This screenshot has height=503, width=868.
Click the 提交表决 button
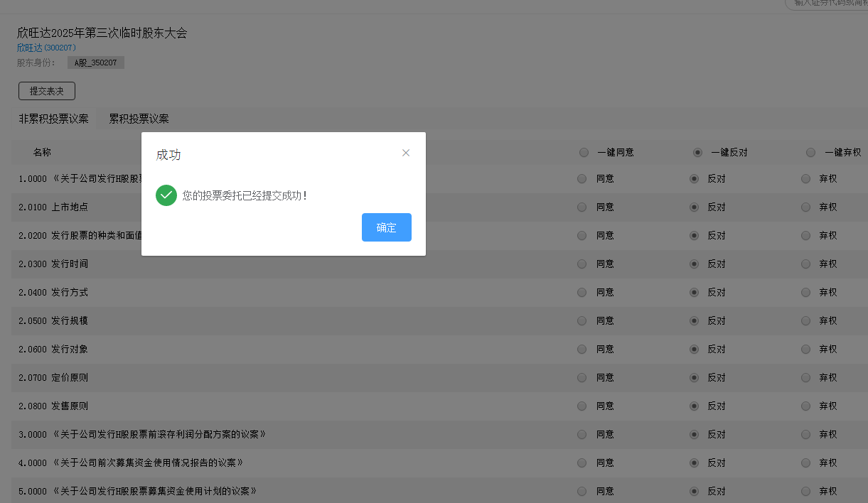pyautogui.click(x=47, y=91)
